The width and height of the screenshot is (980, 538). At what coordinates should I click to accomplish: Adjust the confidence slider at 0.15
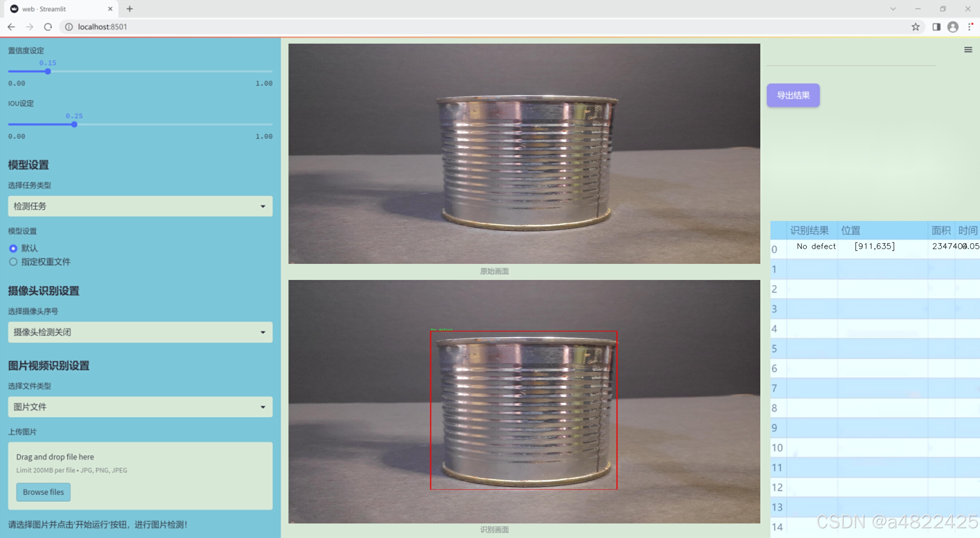point(48,72)
